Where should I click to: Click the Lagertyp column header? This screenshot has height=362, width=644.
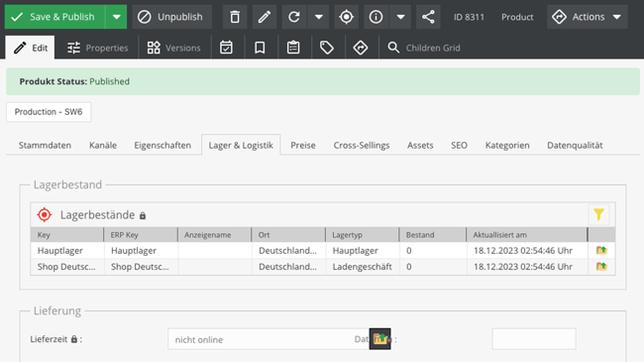[x=363, y=235]
